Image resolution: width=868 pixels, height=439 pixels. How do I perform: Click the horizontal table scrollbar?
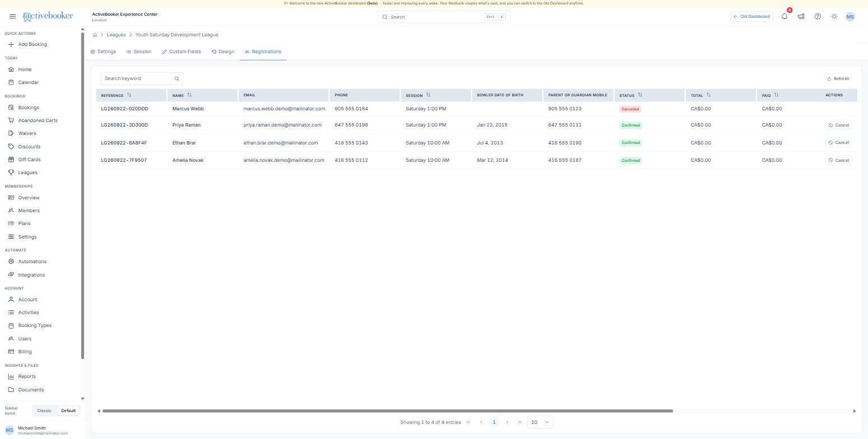[387, 411]
